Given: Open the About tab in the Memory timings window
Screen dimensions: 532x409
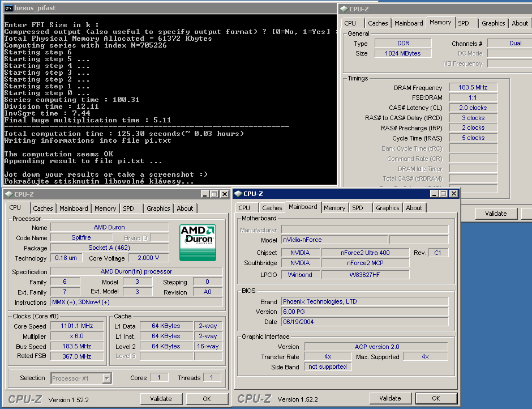Looking at the screenshot, I should (520, 23).
